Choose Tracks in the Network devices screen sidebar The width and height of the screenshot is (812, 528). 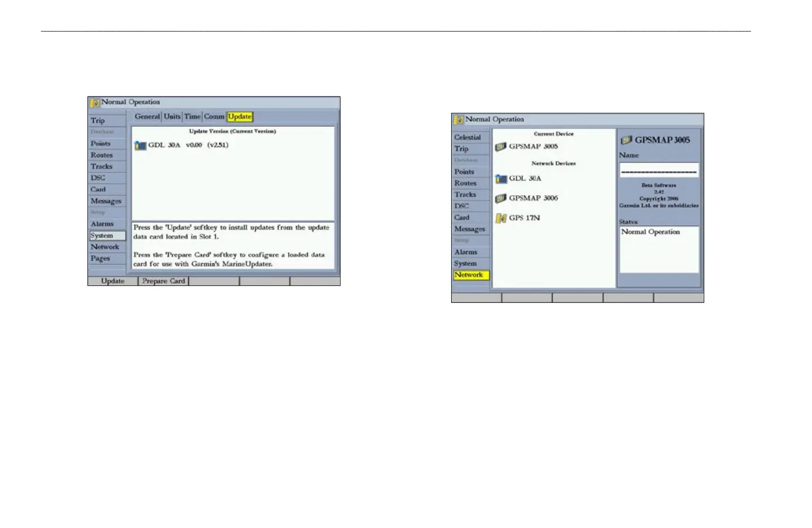pyautogui.click(x=471, y=195)
